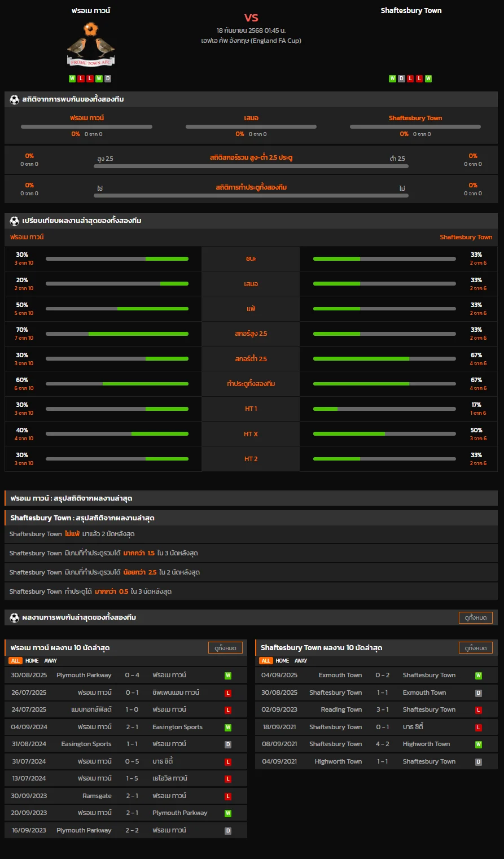Click the '17%' value for Shaftesbury's HT 1

[476, 405]
